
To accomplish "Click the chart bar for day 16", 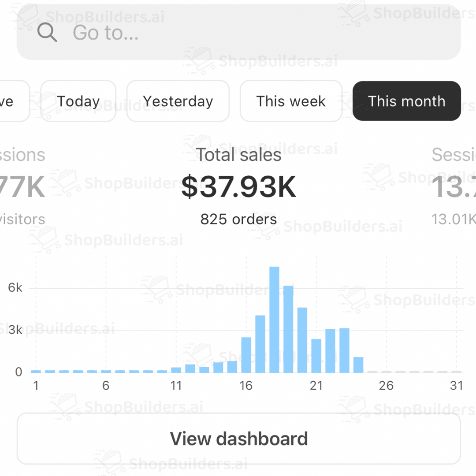I will [x=246, y=355].
